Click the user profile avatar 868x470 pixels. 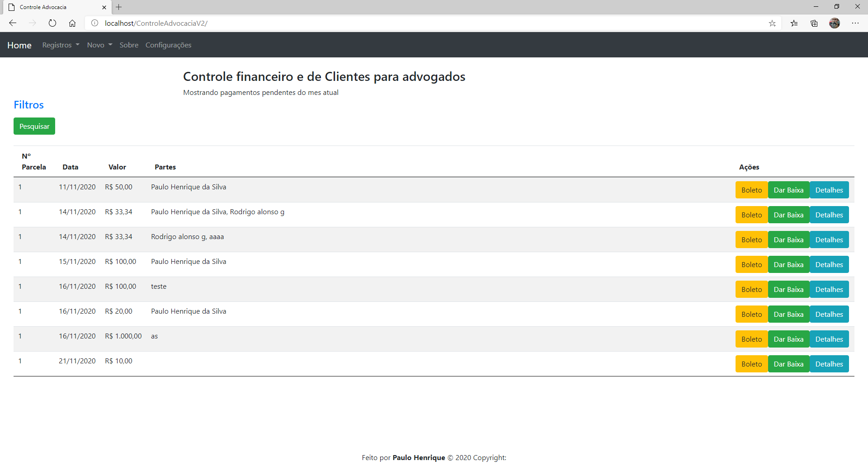pos(835,23)
